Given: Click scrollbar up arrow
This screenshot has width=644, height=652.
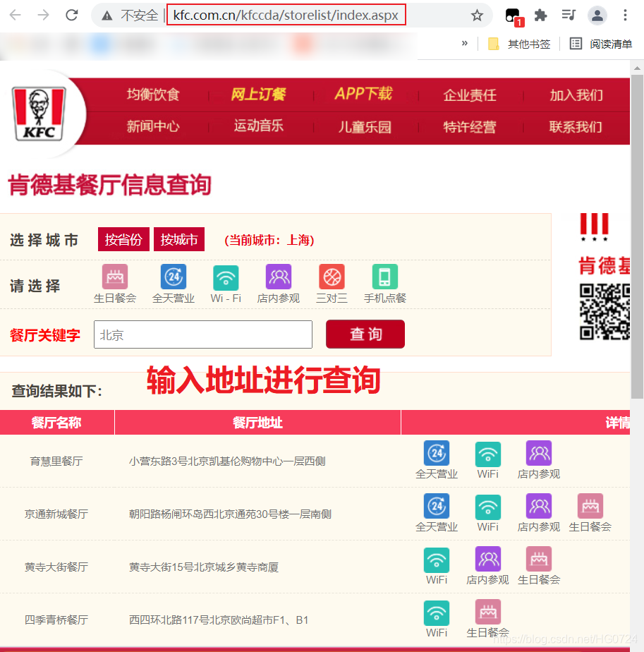Looking at the screenshot, I should click(637, 68).
